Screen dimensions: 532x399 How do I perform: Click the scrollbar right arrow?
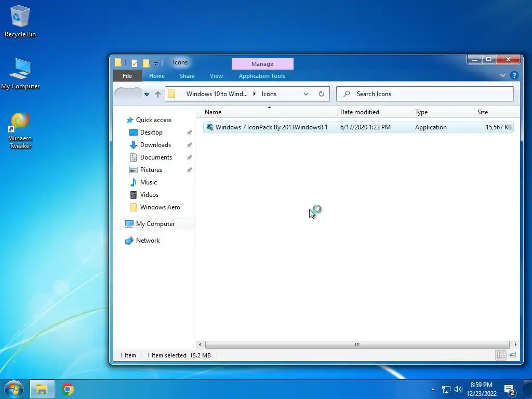[515, 345]
